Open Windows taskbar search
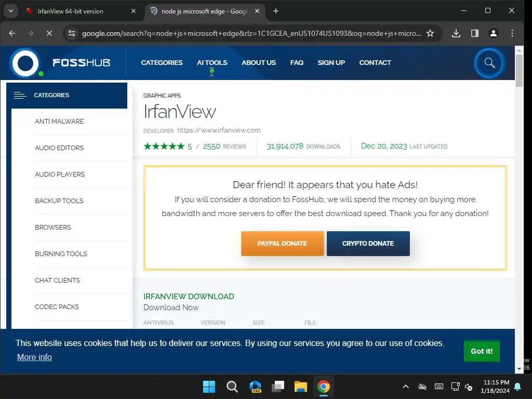This screenshot has width=532, height=399. click(232, 387)
